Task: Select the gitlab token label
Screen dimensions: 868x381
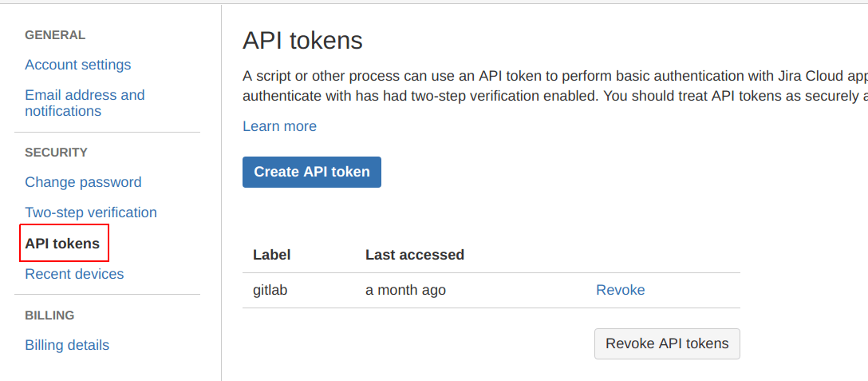Action: coord(270,290)
